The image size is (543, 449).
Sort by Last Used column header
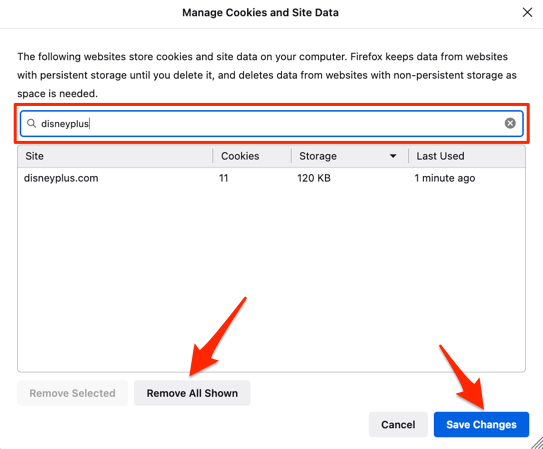tap(467, 156)
